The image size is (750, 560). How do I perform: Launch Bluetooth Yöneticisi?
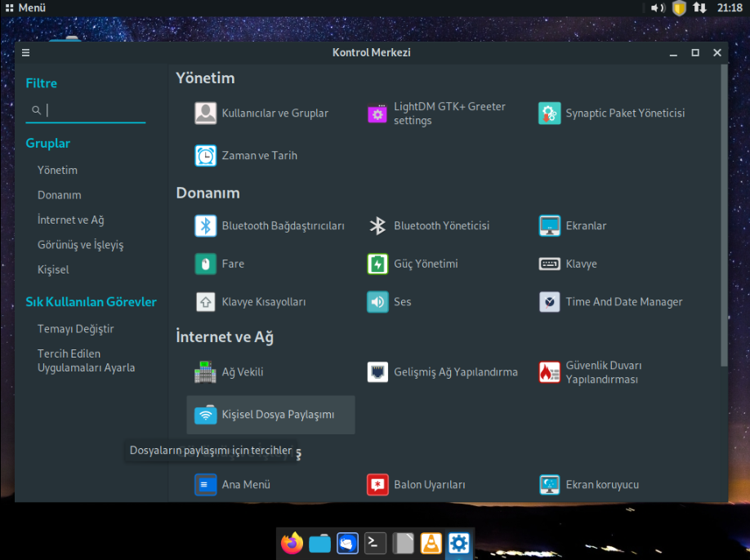pos(428,226)
